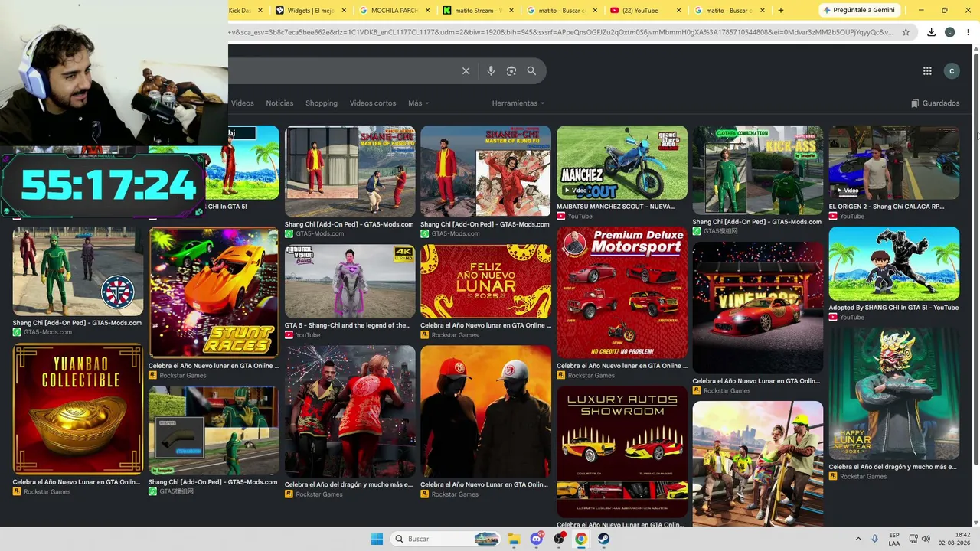Switch to the MOCHILA PARCH browser tab
980x551 pixels.
click(393, 11)
